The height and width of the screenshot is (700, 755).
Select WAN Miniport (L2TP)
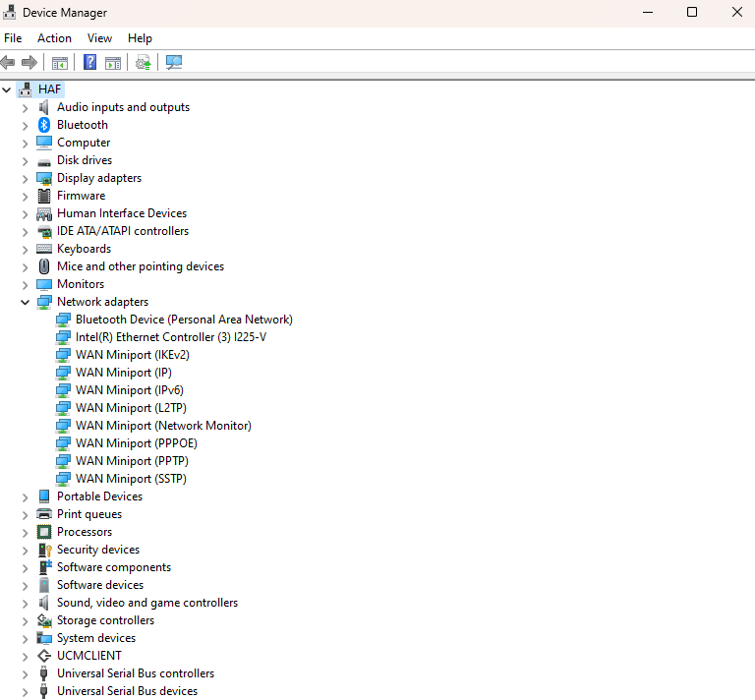131,408
